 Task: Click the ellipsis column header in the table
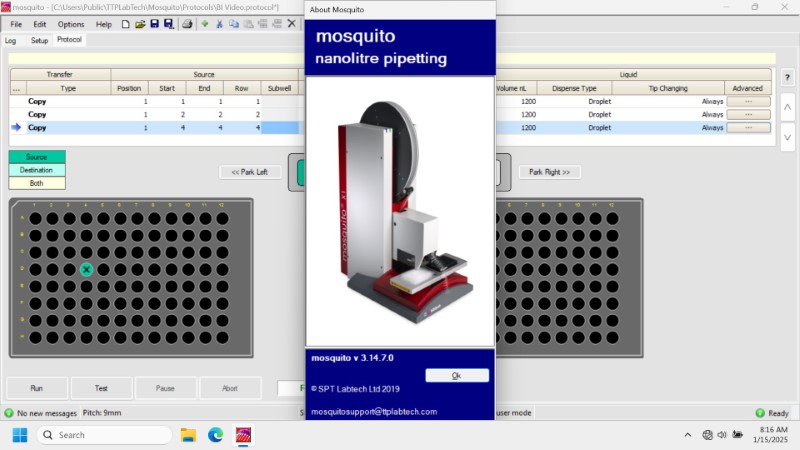(17, 88)
